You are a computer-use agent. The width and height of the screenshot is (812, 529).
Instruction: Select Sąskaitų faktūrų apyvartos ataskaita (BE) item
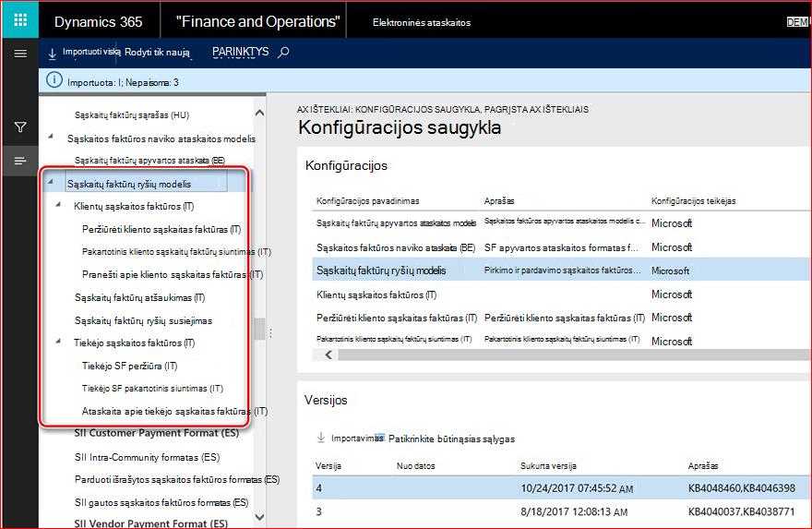[149, 161]
